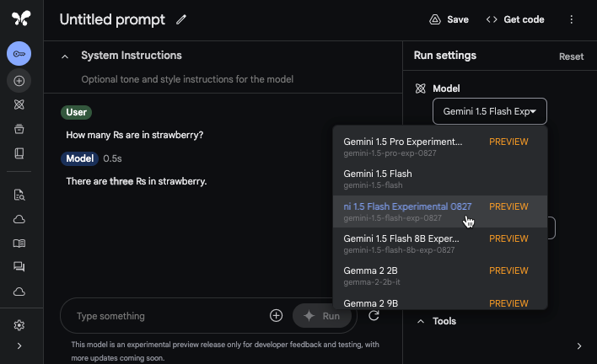Select Gemini 1.5 Flash model option
The height and width of the screenshot is (364, 597).
pos(440,179)
